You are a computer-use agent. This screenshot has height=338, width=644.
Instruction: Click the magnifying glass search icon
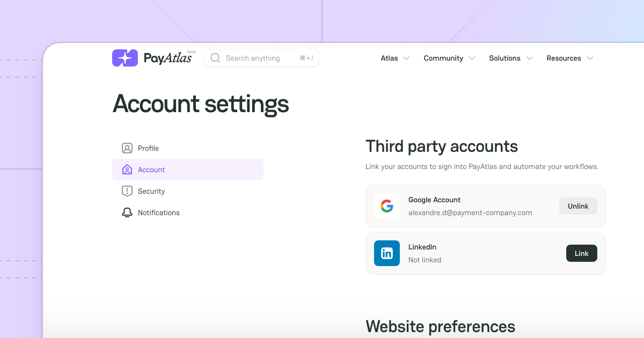point(215,57)
